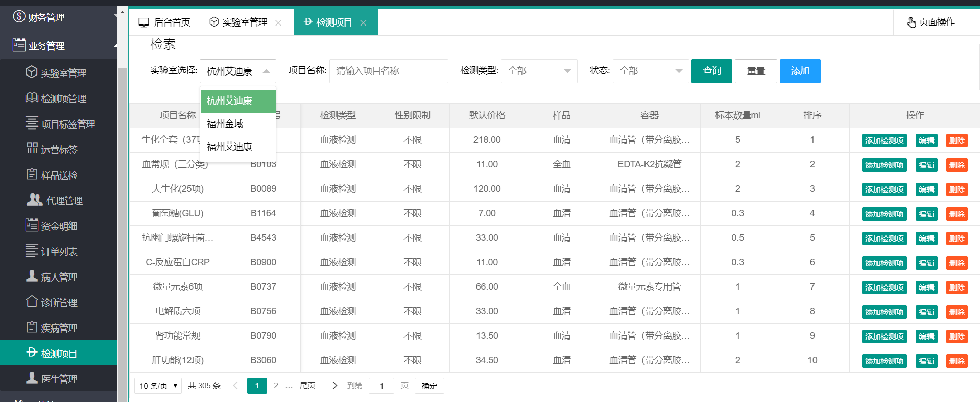Choose 福州金域 from lab dropdown list
Image resolution: width=980 pixels, height=402 pixels.
click(238, 124)
